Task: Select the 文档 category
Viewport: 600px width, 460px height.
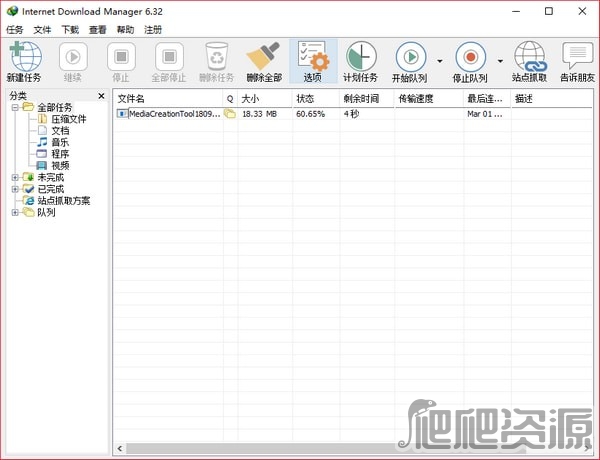Action: point(60,131)
